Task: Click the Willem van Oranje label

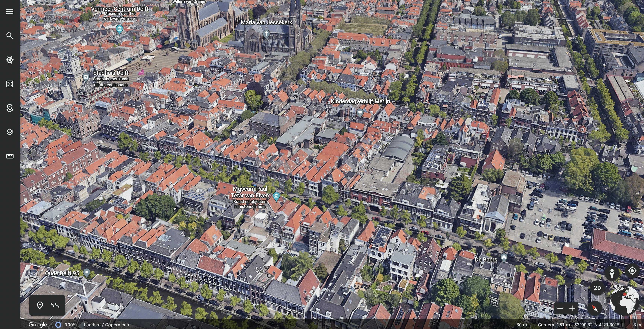Action: [189, 2]
